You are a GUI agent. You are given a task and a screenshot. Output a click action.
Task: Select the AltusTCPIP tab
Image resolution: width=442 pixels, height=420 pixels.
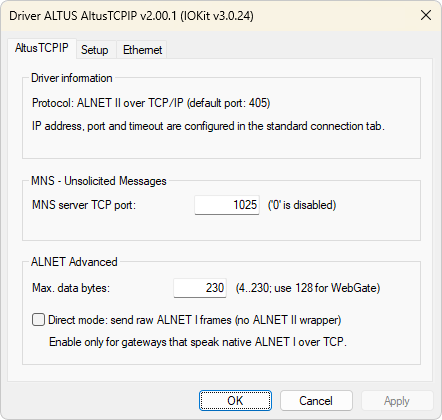coord(42,48)
